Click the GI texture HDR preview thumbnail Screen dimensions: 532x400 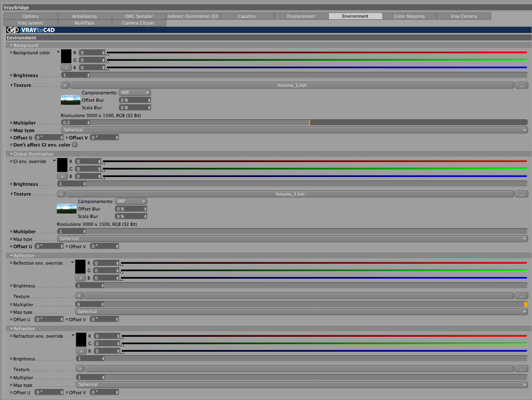tap(67, 209)
